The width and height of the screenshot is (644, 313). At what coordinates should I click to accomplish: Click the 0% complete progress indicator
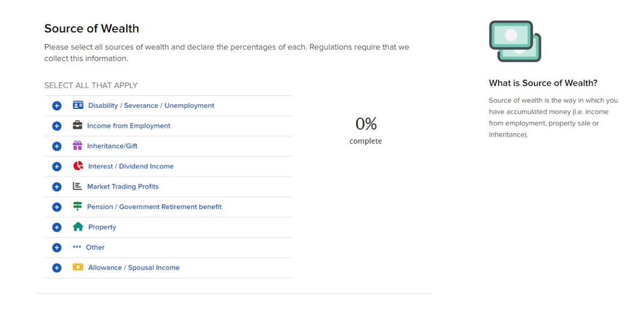366,130
